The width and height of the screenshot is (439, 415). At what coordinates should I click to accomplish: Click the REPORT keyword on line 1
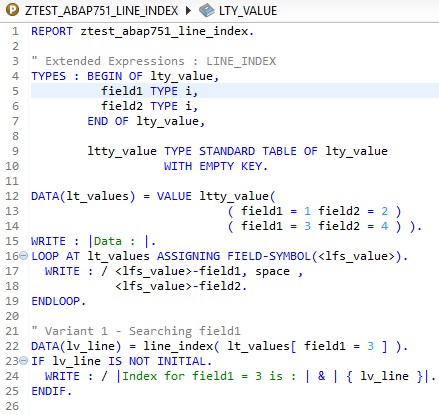(x=52, y=31)
